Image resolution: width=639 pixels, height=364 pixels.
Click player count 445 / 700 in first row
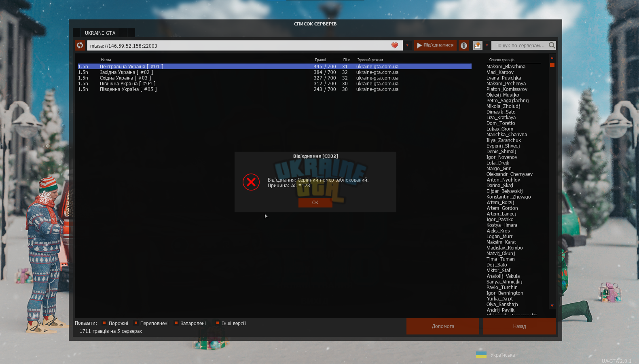pos(325,66)
